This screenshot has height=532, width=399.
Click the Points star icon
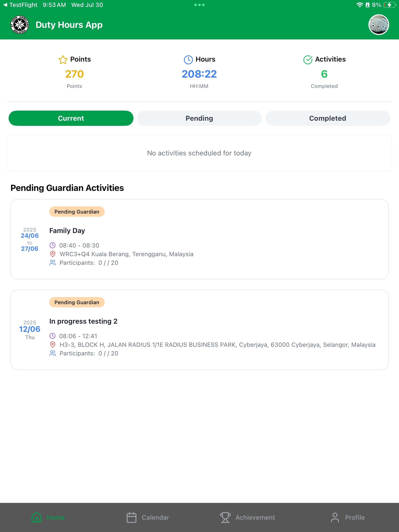pyautogui.click(x=63, y=60)
